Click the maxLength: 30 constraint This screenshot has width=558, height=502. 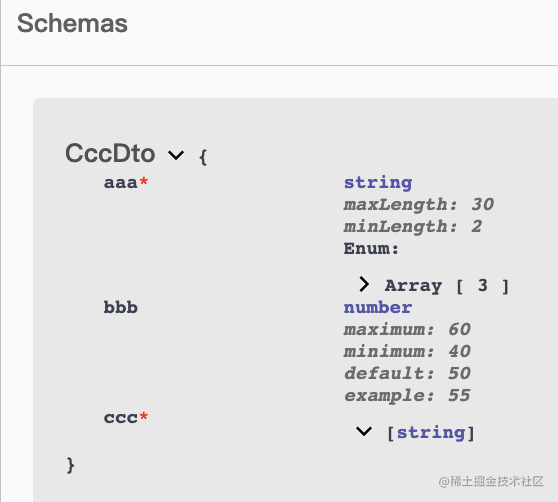[x=419, y=205]
